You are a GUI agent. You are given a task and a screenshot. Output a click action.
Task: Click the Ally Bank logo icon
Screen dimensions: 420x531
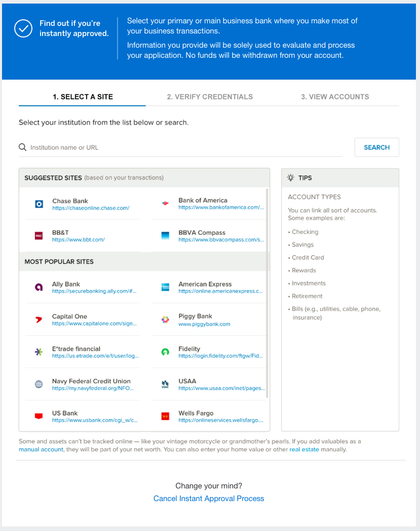click(x=39, y=288)
